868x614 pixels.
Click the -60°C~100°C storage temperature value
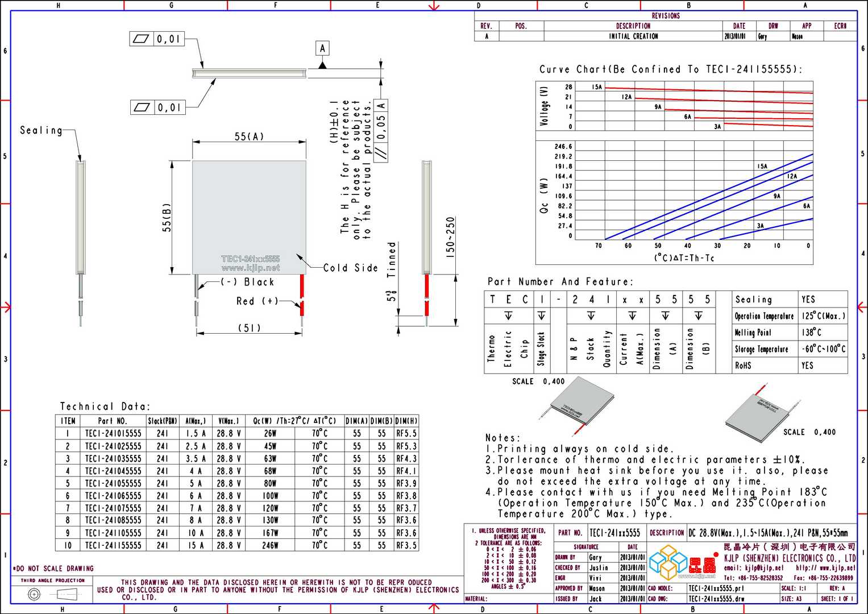coord(824,349)
